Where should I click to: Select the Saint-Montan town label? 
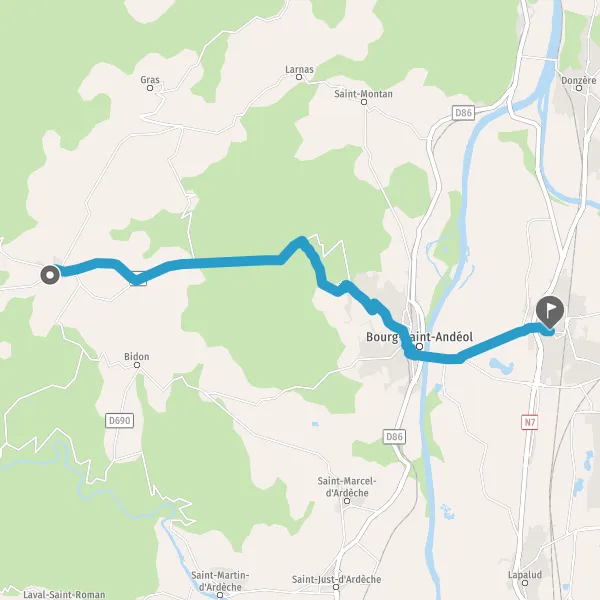coord(363,94)
